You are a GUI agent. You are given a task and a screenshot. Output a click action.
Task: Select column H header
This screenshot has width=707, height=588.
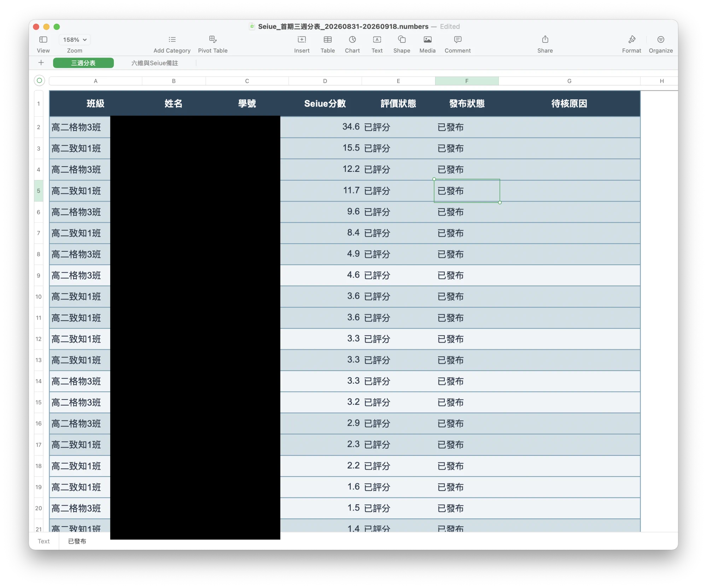[662, 81]
